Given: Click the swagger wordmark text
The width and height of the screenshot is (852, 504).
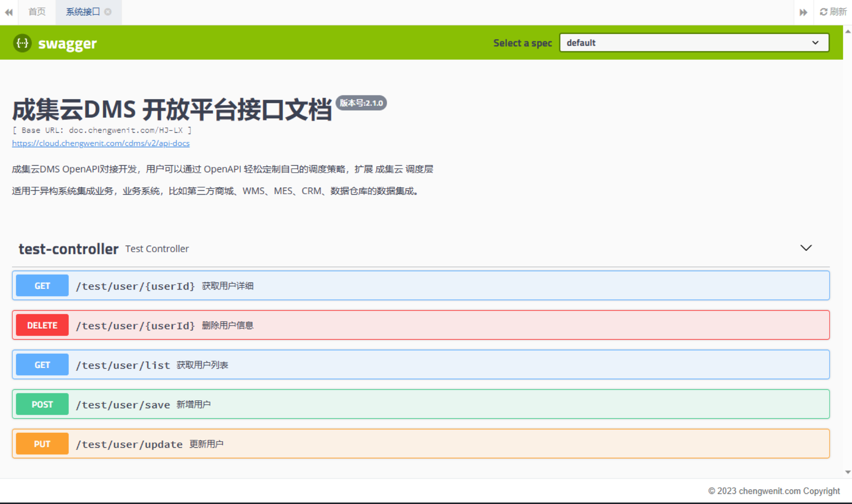Looking at the screenshot, I should (x=67, y=44).
